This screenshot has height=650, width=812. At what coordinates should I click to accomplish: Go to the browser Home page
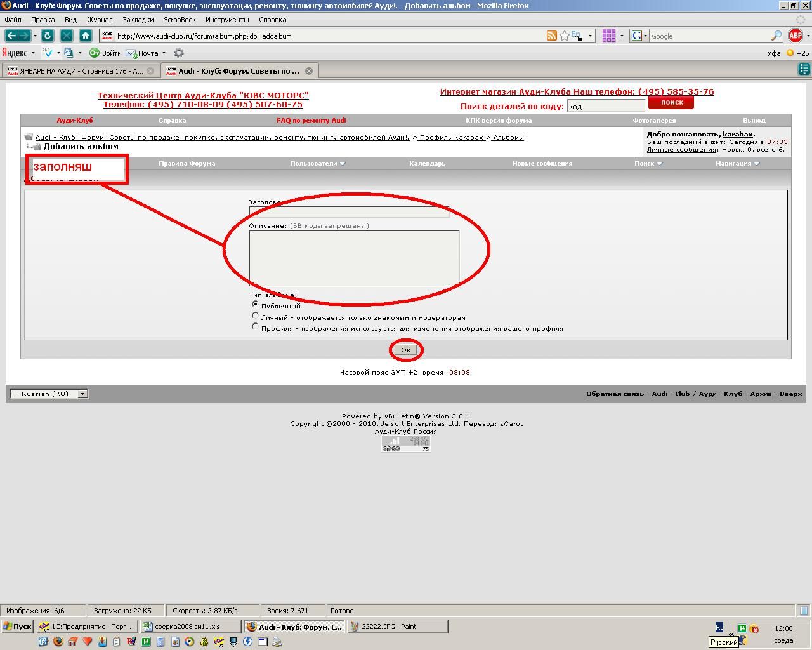coord(86,36)
